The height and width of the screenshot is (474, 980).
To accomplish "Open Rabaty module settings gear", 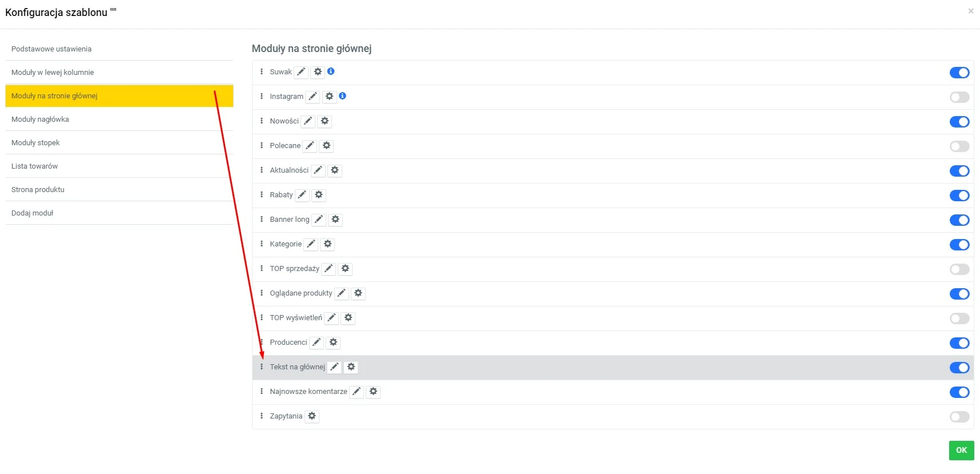I will tap(318, 195).
